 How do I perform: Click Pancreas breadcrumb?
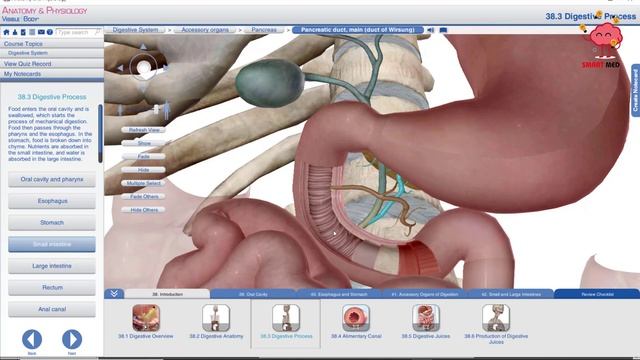[264, 30]
